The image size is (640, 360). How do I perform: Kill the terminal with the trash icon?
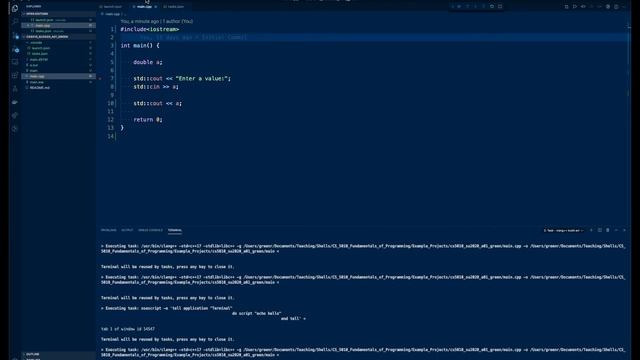(x=608, y=230)
